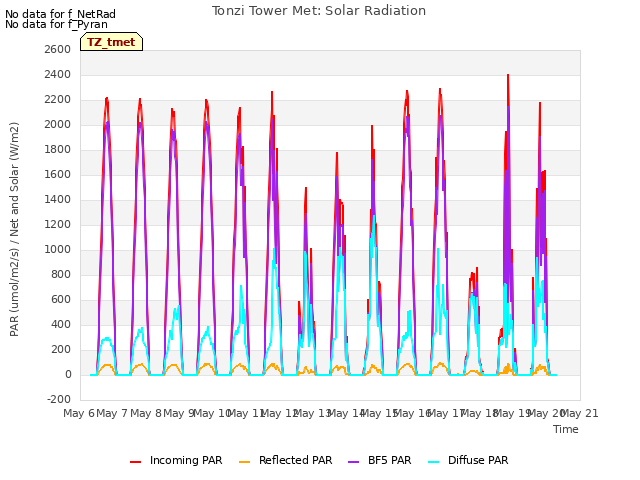Click the purple BF5 PAR legend swatch

tap(353, 462)
